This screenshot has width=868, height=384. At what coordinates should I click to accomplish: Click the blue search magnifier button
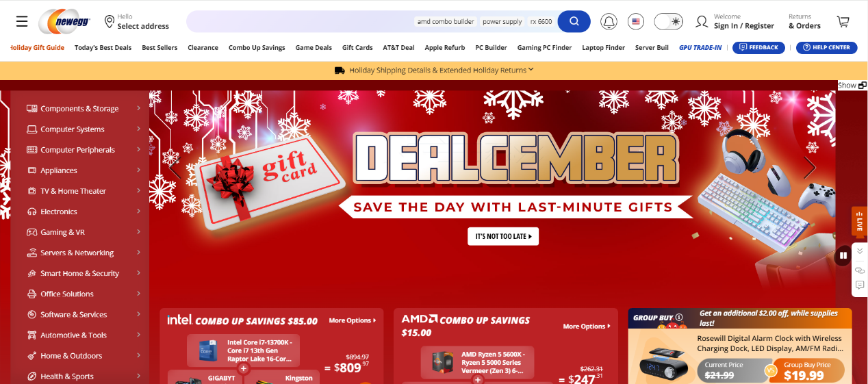click(574, 21)
